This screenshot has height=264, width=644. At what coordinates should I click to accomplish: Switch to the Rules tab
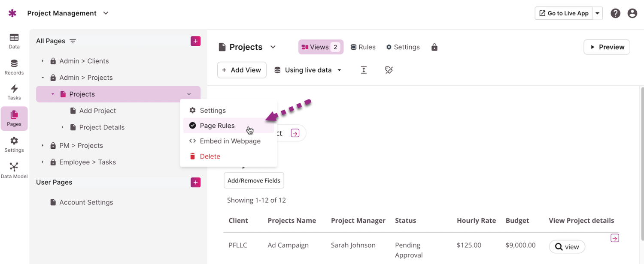click(x=363, y=47)
